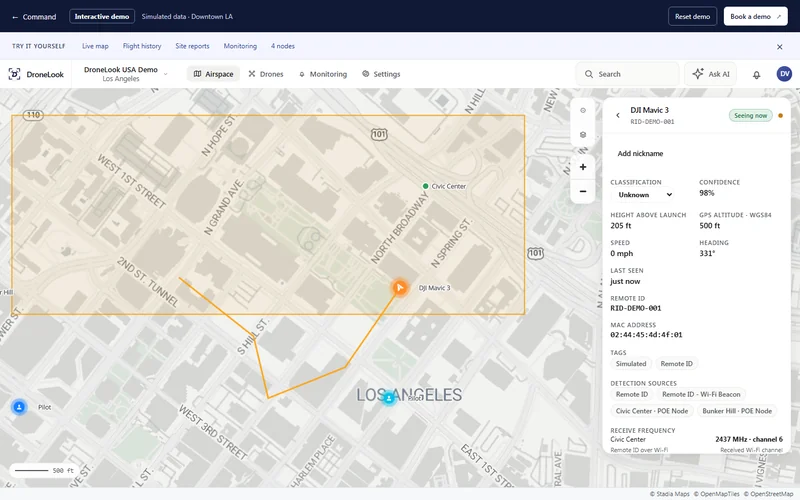Switch to the Airspace tab
The image size is (800, 500).
click(213, 74)
